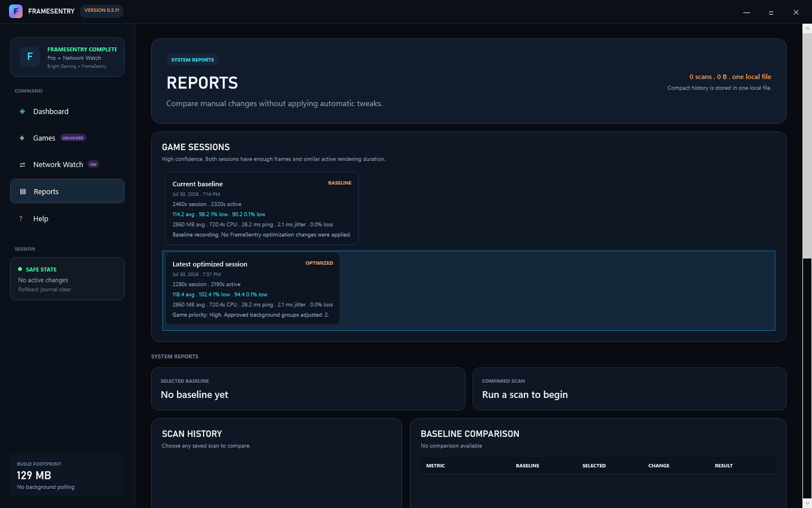
Task: Click the OPTIMIZED label on the session card
Action: (x=319, y=263)
